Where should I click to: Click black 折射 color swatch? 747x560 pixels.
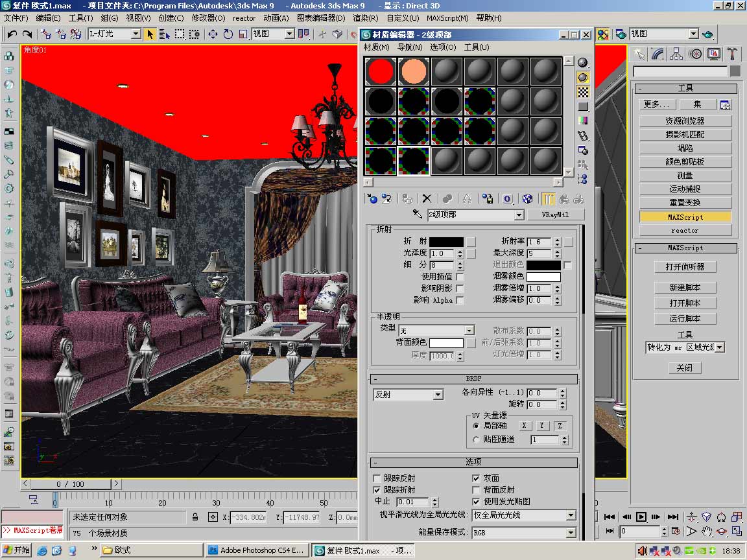coord(446,242)
